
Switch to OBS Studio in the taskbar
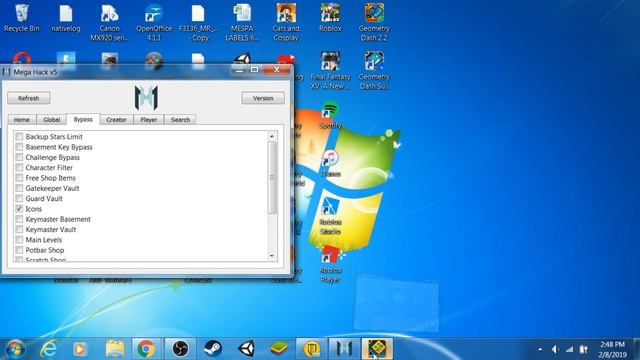180,349
